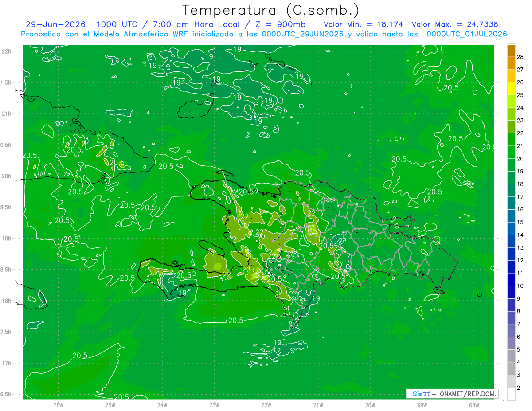Click the "19N" latitude label
532x411 pixels.
(x=7, y=239)
